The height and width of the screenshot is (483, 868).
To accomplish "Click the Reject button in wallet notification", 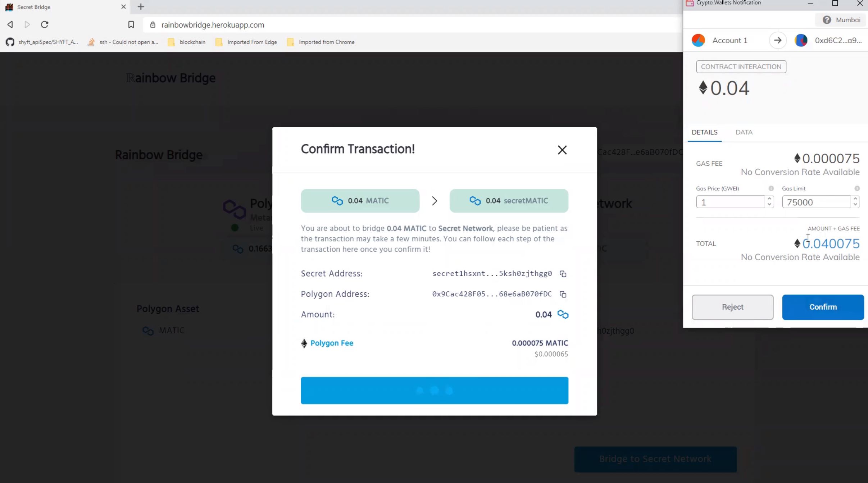I will pos(732,307).
